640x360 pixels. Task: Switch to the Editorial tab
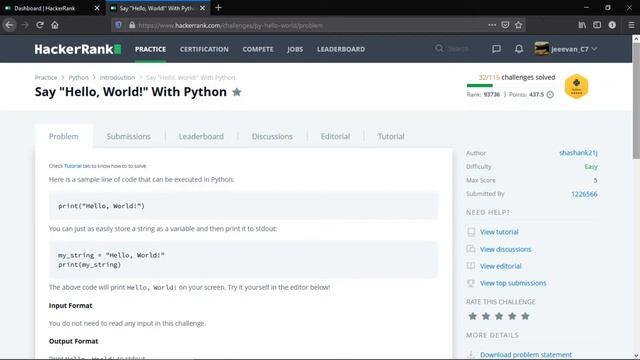pyautogui.click(x=335, y=136)
